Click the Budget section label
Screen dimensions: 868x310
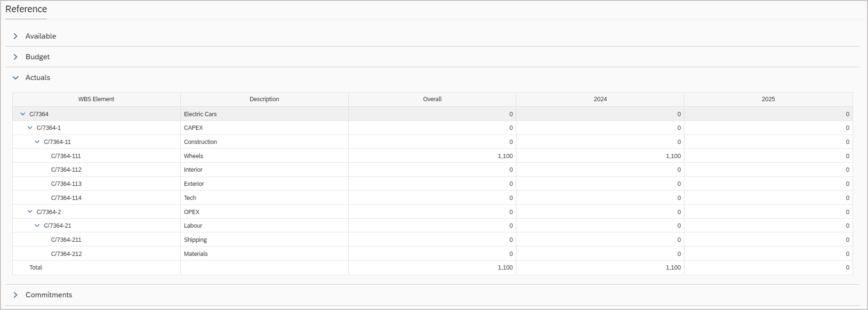pyautogui.click(x=37, y=57)
